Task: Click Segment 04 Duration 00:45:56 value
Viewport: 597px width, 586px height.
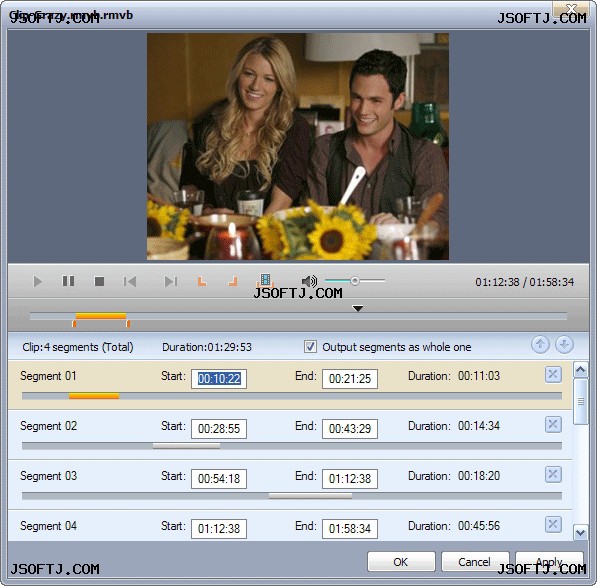Action: (479, 526)
